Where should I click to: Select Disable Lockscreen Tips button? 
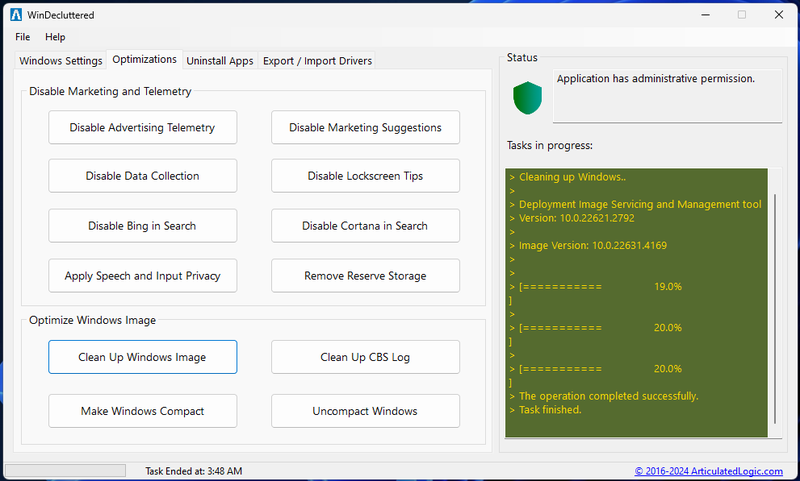point(365,176)
